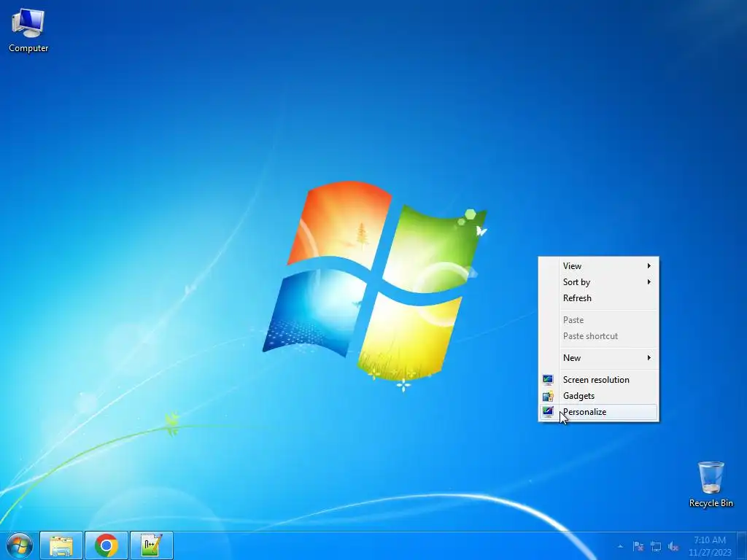Expand the New submenu
Screen dimensions: 747x560
pos(598,357)
